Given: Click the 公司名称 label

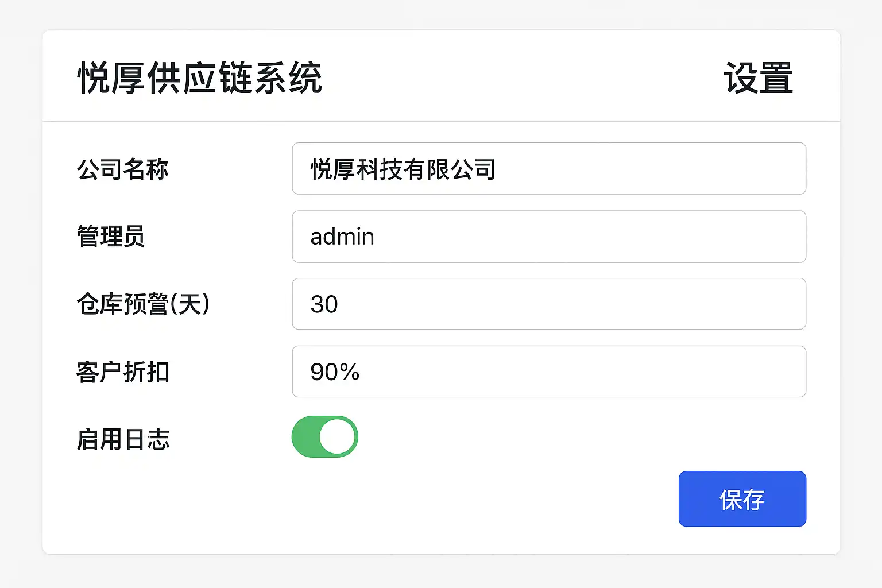Looking at the screenshot, I should 122,169.
